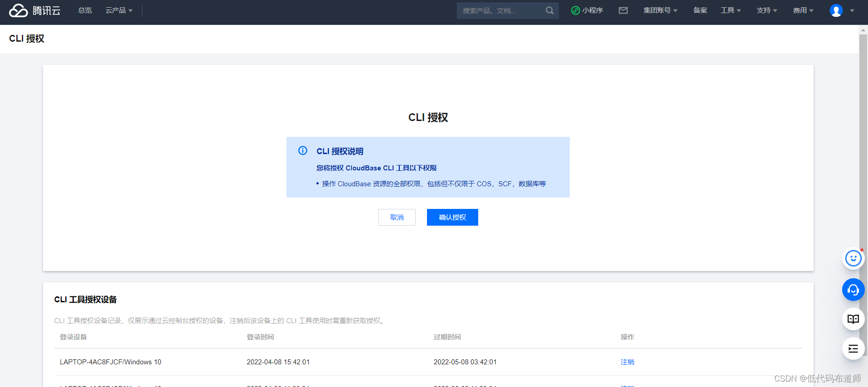Screen dimensions: 868x387
Task: Click the 登录时间 column header
Action: [260, 337]
